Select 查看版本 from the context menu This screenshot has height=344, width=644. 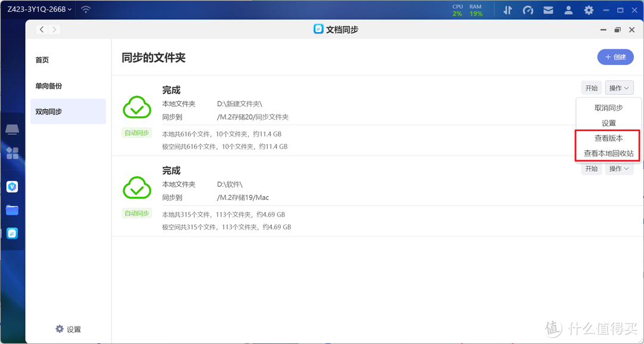608,138
